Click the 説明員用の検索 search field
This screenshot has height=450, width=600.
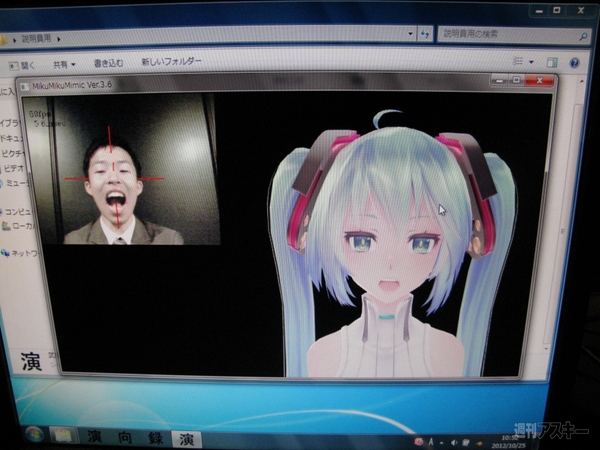(513, 35)
